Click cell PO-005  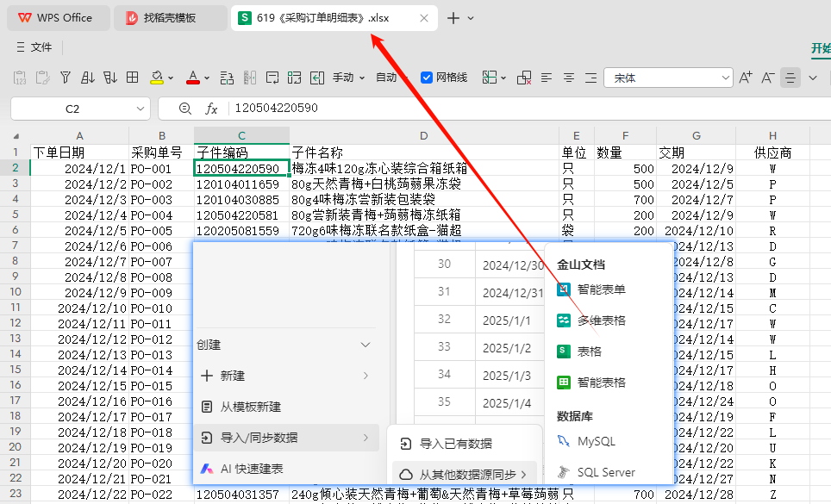[162, 231]
